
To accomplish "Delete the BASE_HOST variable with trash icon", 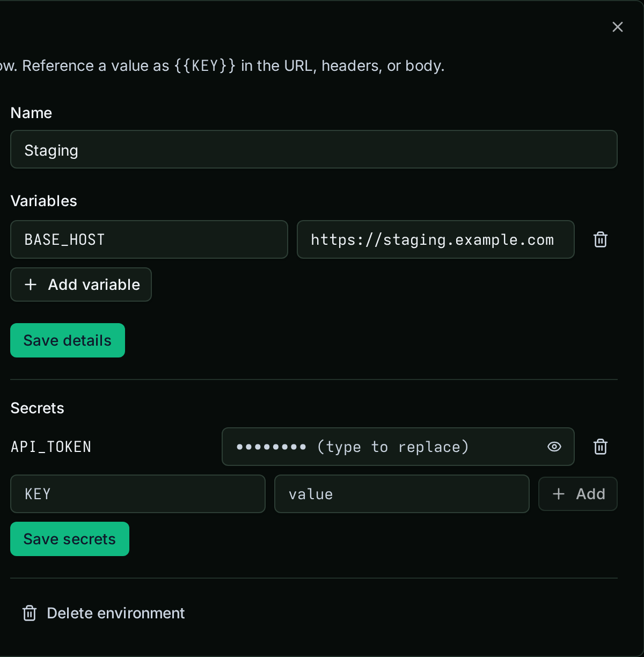I will pos(601,239).
